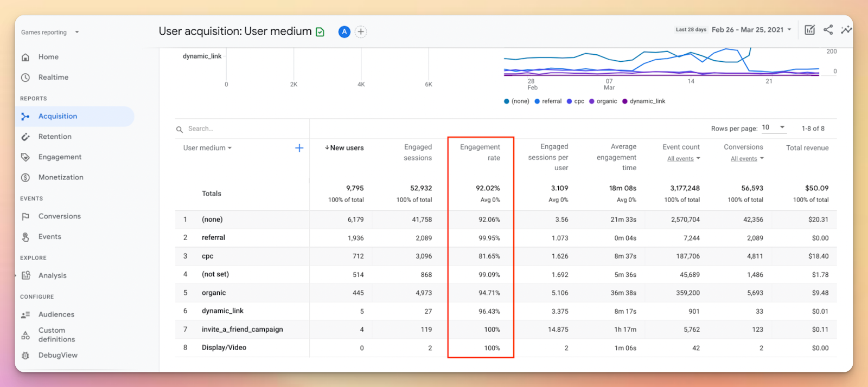Click the customize report icon
The image size is (868, 387).
click(x=809, y=30)
